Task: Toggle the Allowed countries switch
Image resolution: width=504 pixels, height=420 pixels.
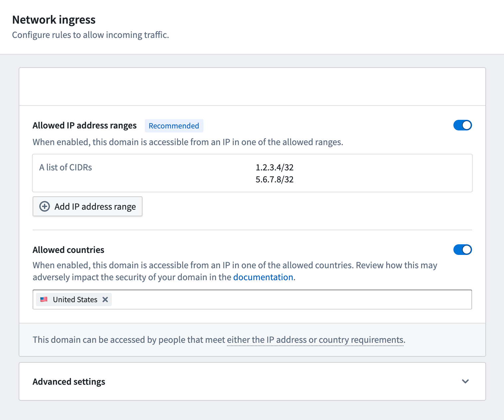Action: (x=462, y=250)
